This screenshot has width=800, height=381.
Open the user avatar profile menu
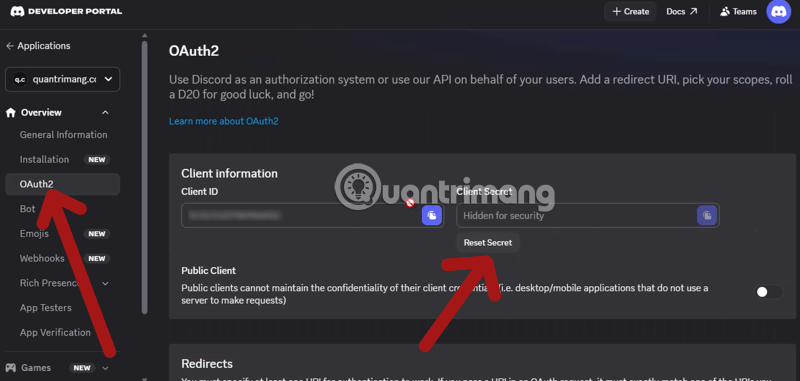(779, 12)
